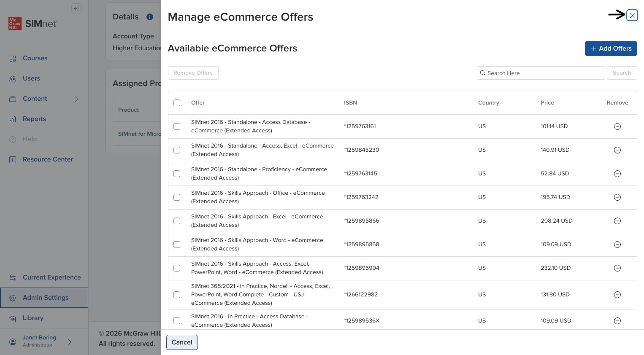Remove the offer priced 195.74 USD
644x355 pixels.
[617, 197]
